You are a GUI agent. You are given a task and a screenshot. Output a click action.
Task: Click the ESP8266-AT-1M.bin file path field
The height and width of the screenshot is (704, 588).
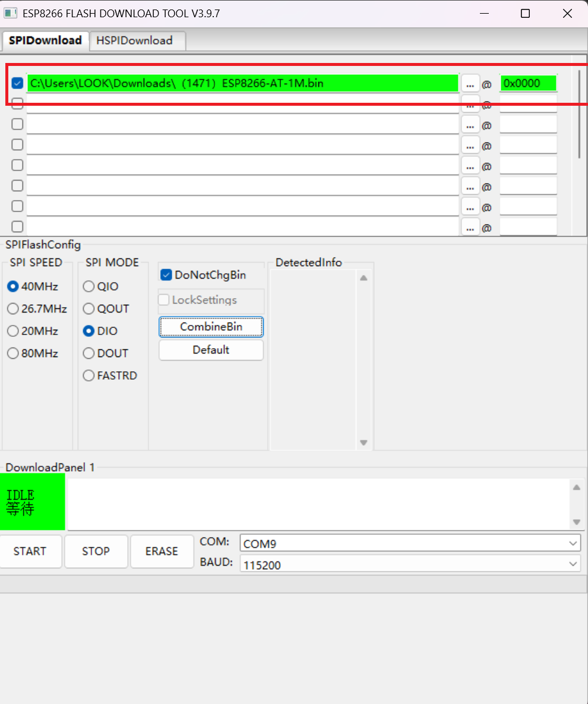click(x=242, y=83)
